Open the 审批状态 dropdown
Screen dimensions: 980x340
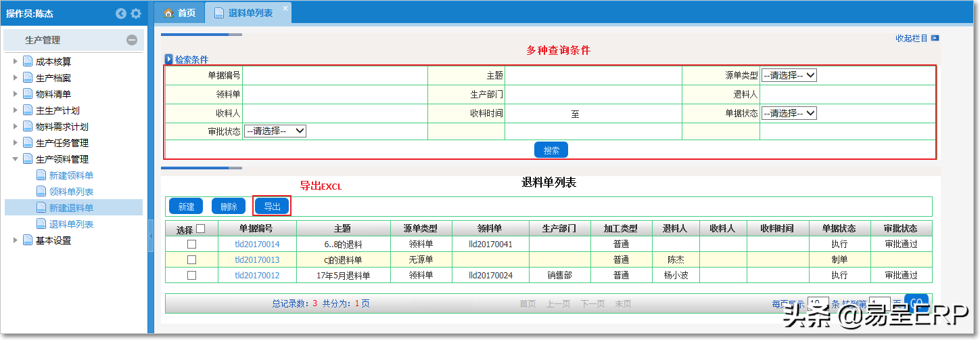275,131
